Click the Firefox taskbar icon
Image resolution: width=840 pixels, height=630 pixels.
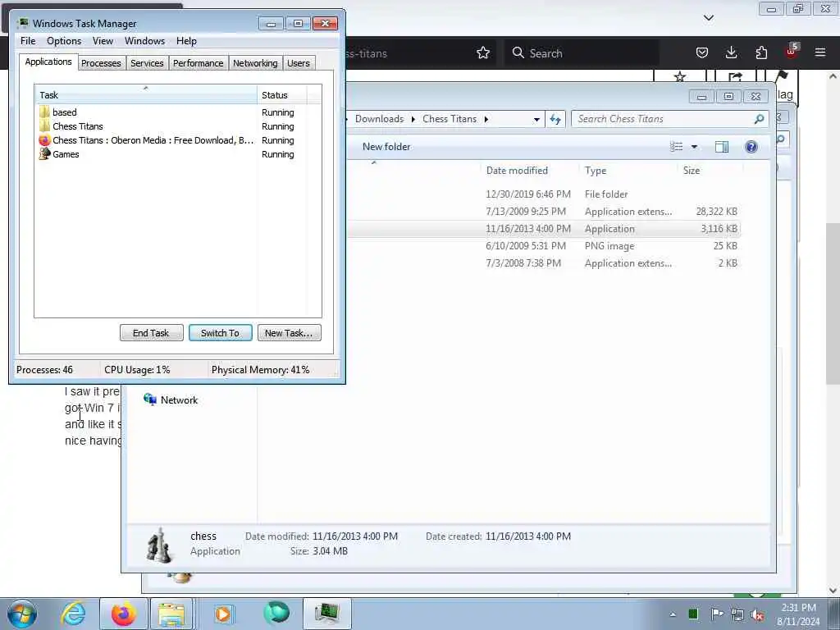coord(123,614)
